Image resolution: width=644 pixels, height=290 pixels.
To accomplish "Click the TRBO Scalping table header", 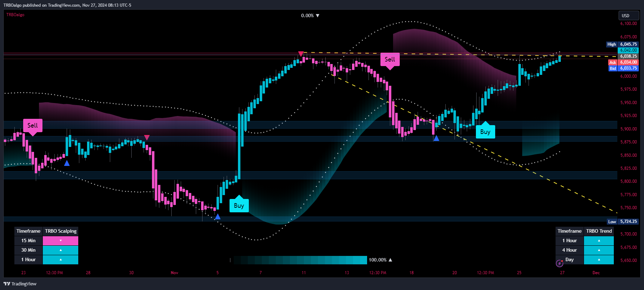I will coord(60,231).
